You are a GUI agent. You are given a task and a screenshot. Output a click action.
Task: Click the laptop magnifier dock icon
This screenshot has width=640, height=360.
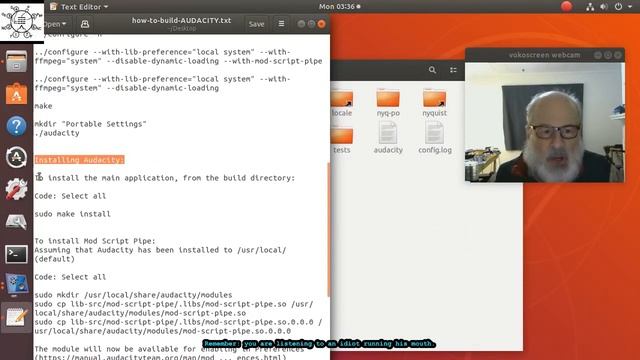(x=16, y=222)
